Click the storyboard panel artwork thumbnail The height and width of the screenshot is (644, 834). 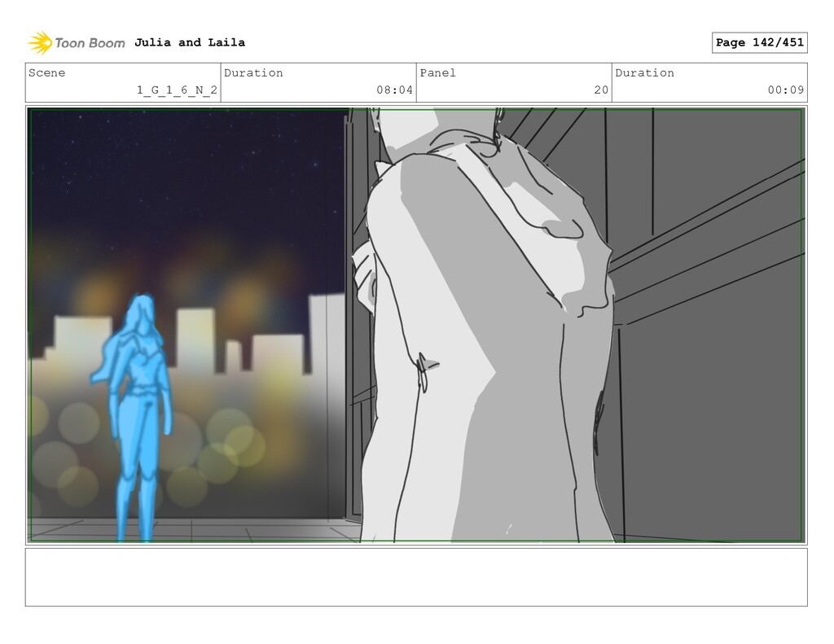pyautogui.click(x=416, y=325)
